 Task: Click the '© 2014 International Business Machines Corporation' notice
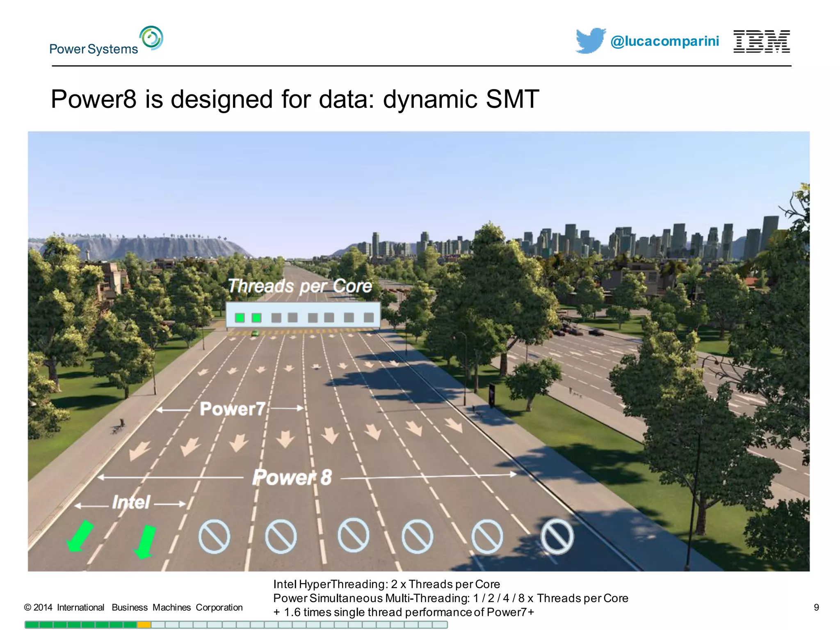click(133, 607)
